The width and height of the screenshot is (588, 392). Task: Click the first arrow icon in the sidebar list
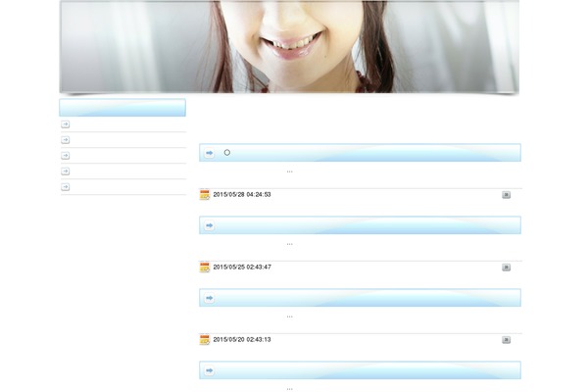coord(66,124)
